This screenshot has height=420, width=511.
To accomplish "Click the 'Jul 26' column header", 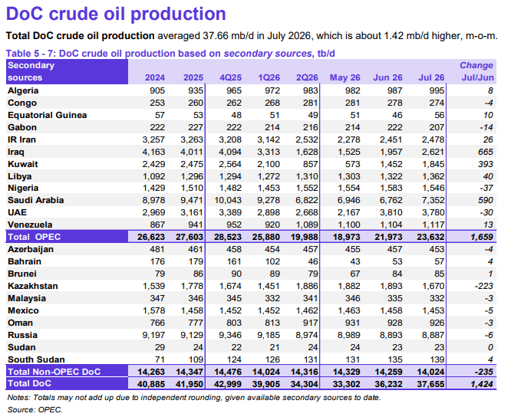I will point(431,77).
